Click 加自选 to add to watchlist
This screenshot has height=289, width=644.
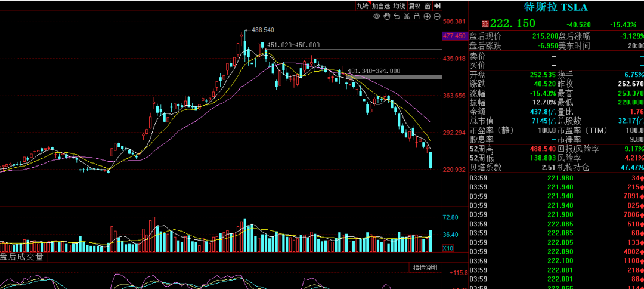pyautogui.click(x=380, y=6)
